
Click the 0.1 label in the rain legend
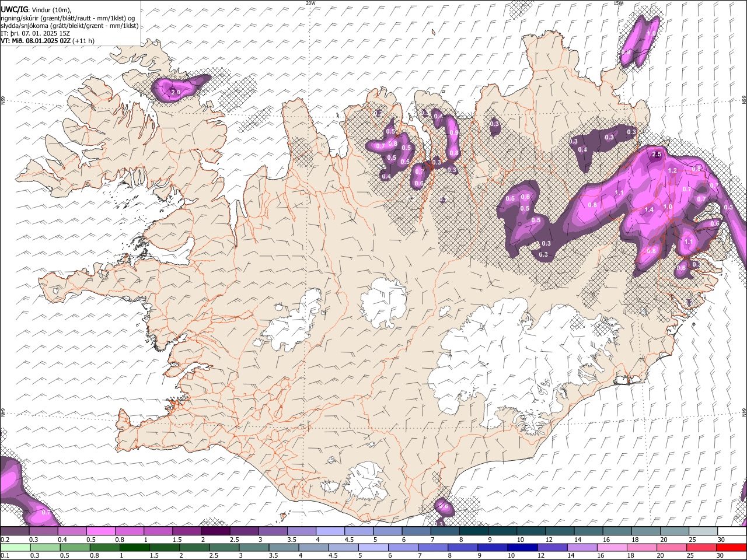[x=4, y=555]
